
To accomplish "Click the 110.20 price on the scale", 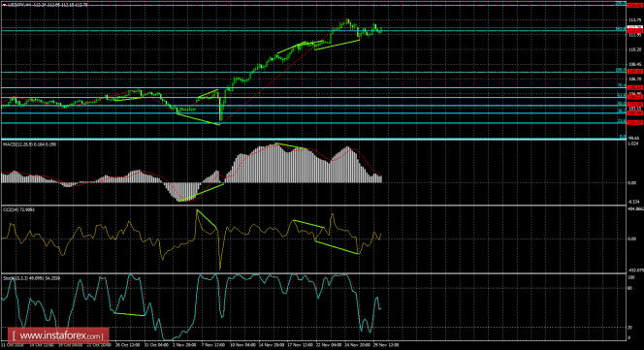I will [635, 49].
